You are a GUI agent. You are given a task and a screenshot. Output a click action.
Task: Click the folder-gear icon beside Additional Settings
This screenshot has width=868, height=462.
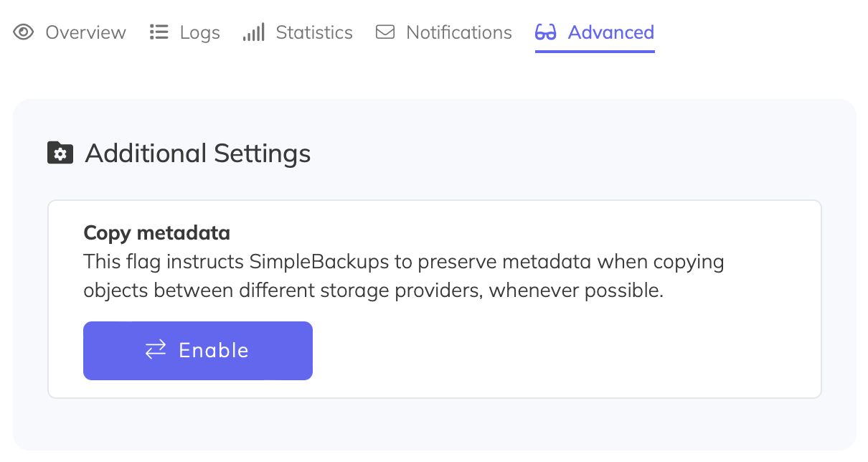[x=60, y=152]
